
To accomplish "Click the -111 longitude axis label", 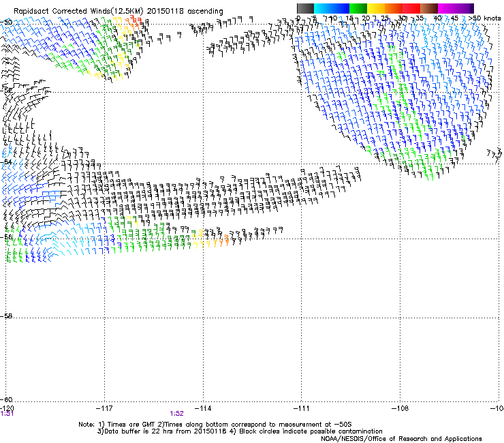I will click(302, 408).
